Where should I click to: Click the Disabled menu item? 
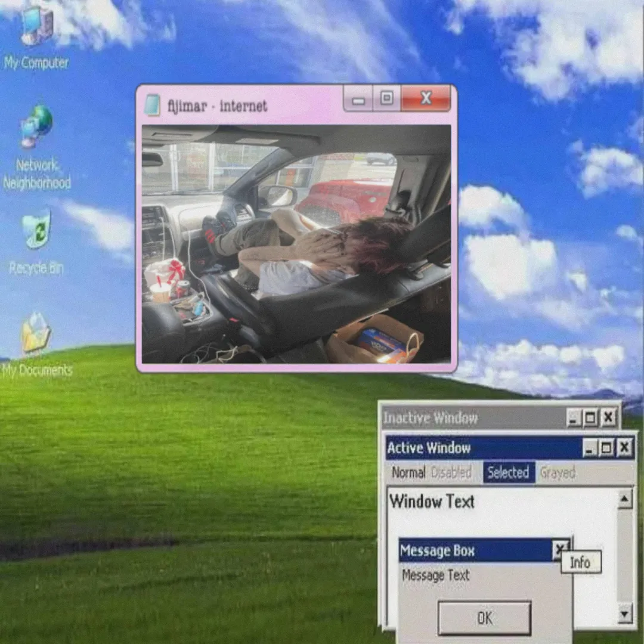pyautogui.click(x=451, y=473)
